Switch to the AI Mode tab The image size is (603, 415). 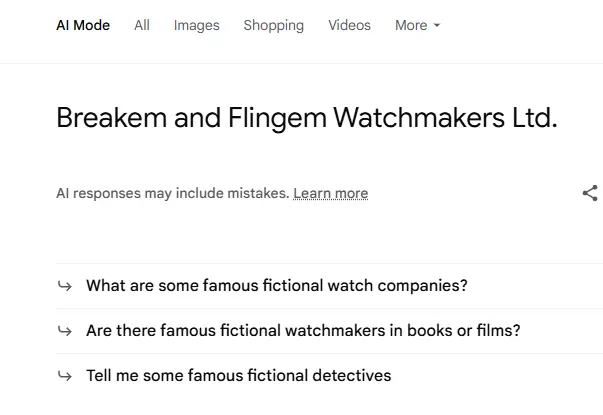[83, 25]
